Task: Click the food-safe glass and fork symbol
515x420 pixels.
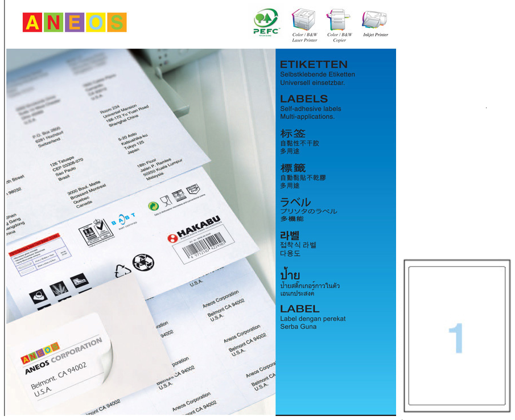Action: click(166, 200)
